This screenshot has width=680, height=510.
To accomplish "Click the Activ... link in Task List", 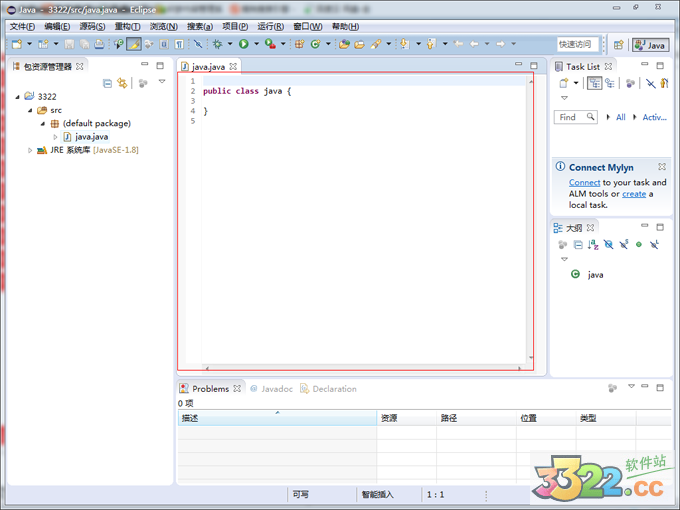I will 654,117.
